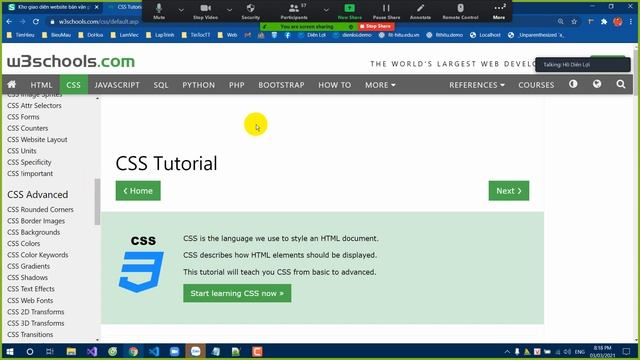
Task: Open Zoom More options menu
Action: coord(499,11)
